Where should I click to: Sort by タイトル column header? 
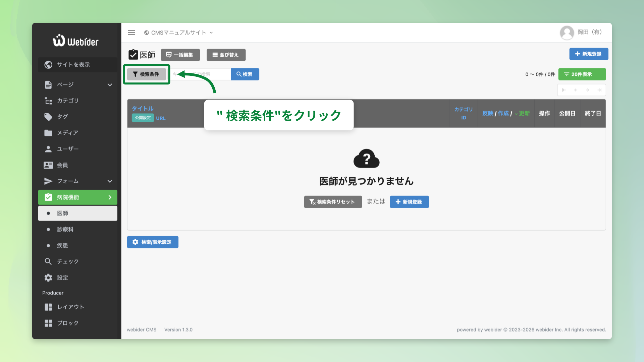[143, 108]
